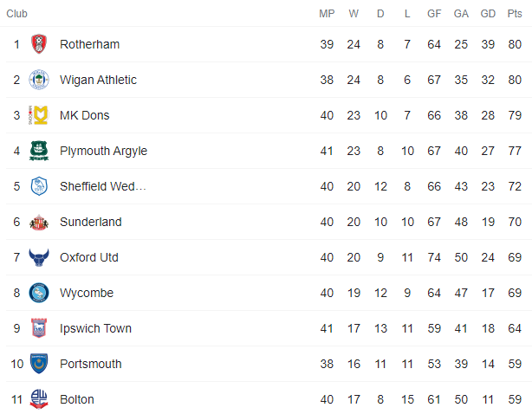
Task: Click the Oxford Utd ox-head logo
Action: coord(39,257)
